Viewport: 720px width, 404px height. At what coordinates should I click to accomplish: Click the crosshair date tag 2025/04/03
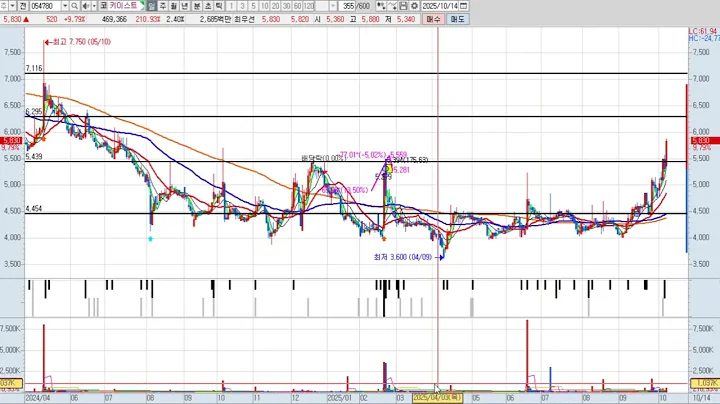(x=437, y=398)
